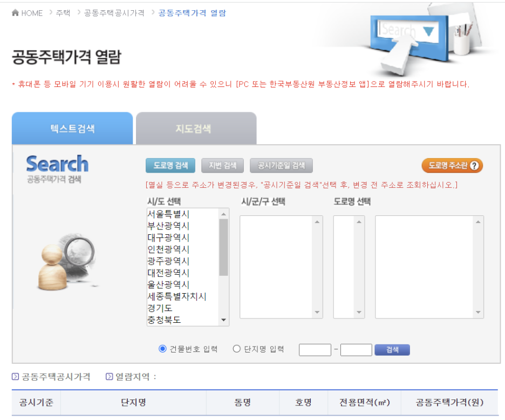
Task: Open the 도로명주소란 help button
Action: tap(452, 165)
